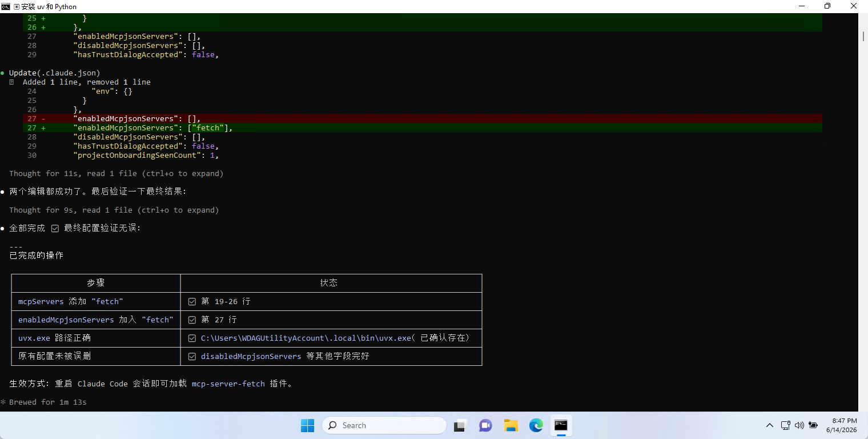868x439 pixels.
Task: Select the terminal icon in the taskbar
Action: coord(561,425)
